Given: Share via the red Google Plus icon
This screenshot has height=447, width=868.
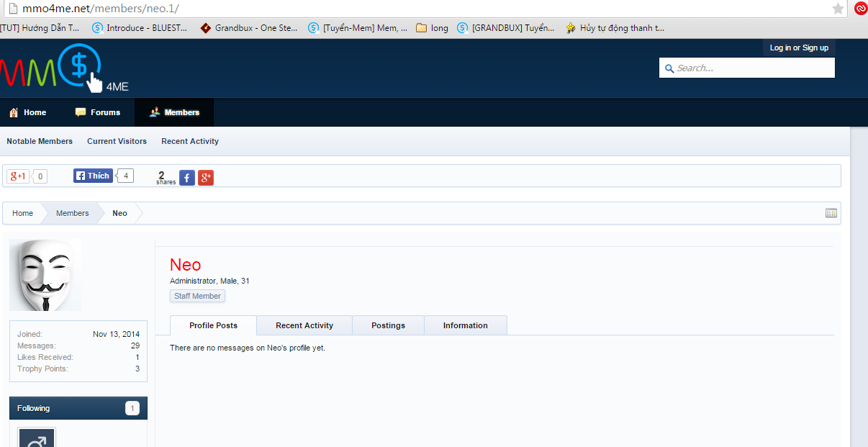Looking at the screenshot, I should tap(206, 178).
